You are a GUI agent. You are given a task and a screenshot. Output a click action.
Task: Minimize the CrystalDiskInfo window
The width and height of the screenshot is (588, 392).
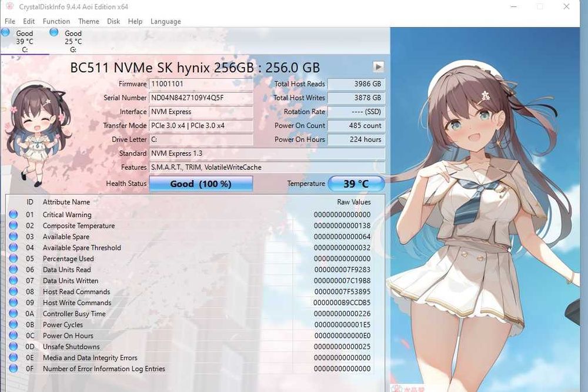click(514, 6)
